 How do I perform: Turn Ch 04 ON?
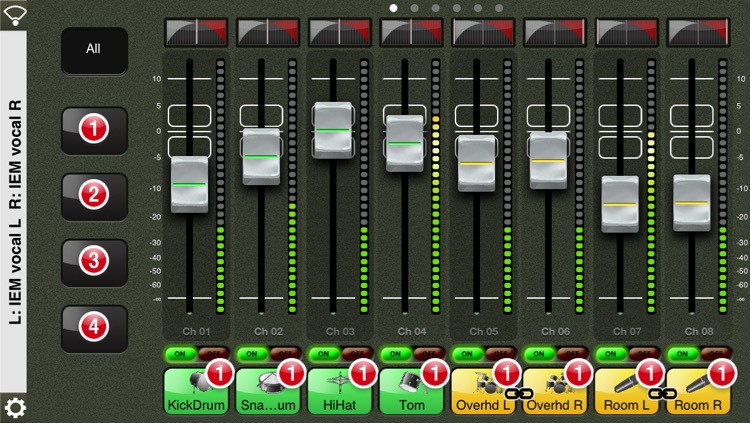pos(395,354)
